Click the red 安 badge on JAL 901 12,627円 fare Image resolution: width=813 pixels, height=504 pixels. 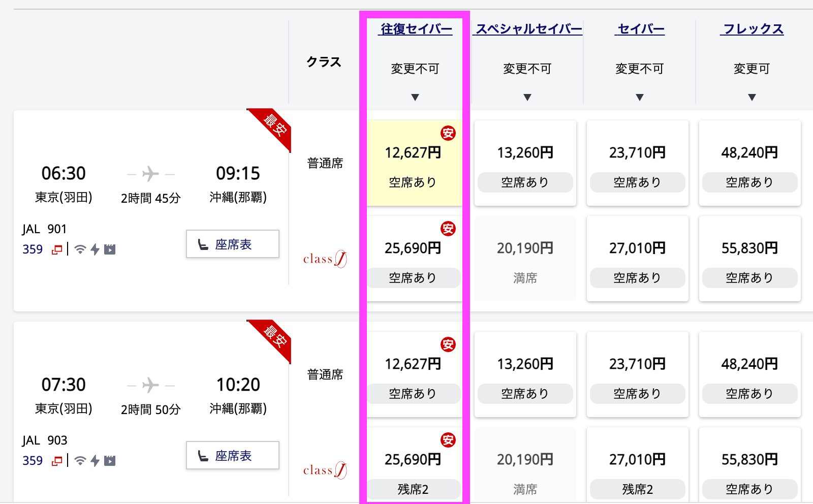click(x=448, y=133)
